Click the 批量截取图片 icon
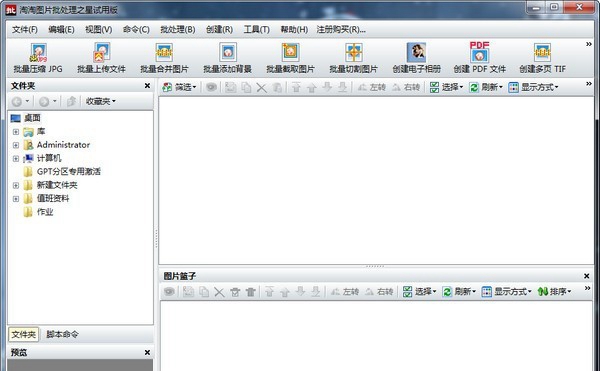600x371 pixels. click(290, 58)
